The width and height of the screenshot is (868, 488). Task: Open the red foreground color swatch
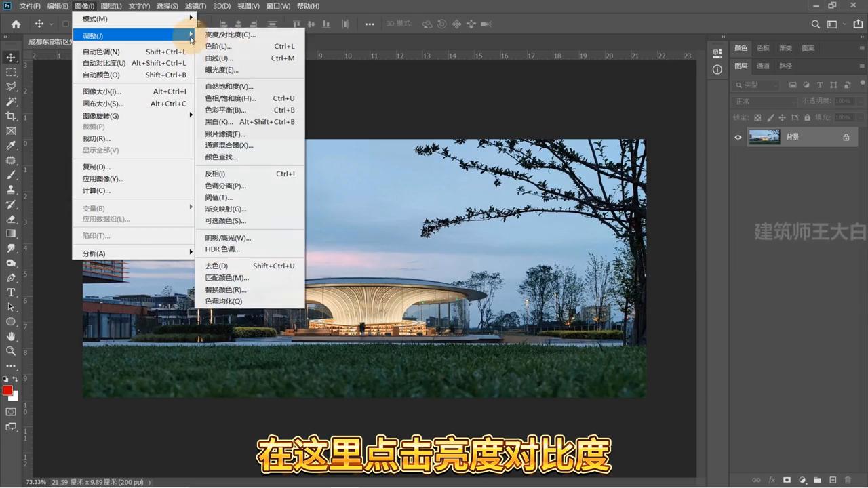click(9, 391)
